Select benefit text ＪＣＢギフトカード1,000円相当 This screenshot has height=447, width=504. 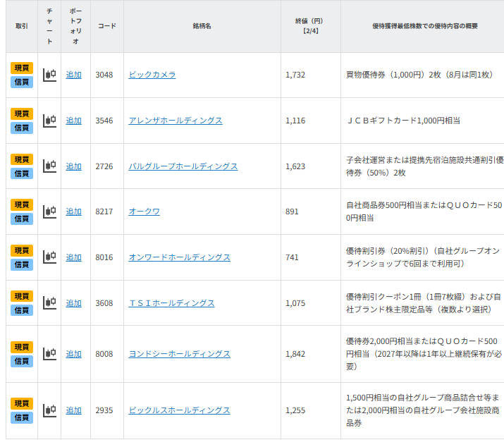coord(403,121)
